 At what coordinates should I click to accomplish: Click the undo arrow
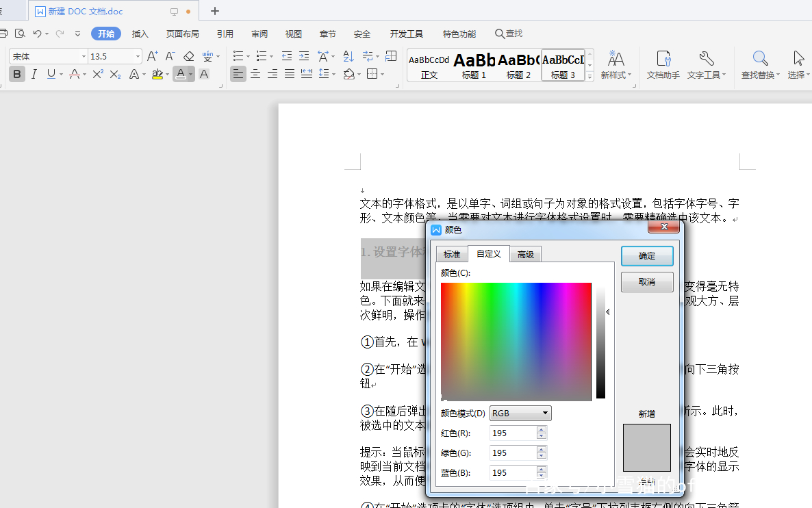point(37,34)
